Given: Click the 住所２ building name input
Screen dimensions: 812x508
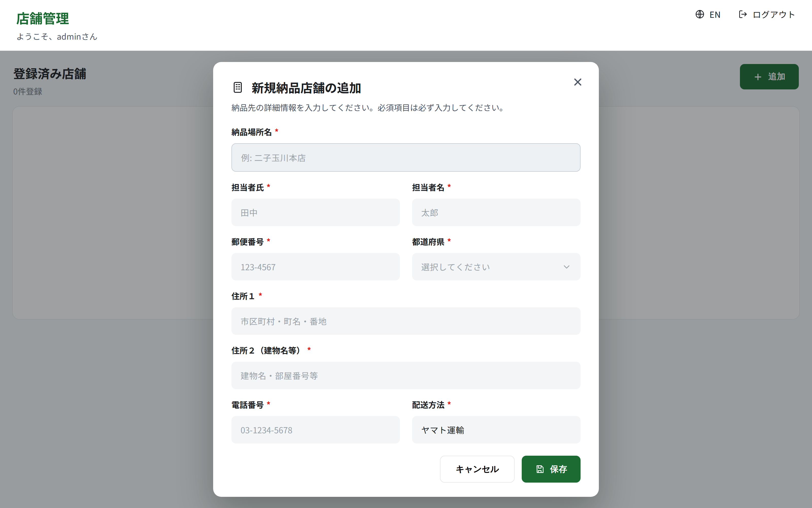Looking at the screenshot, I should pyautogui.click(x=406, y=376).
